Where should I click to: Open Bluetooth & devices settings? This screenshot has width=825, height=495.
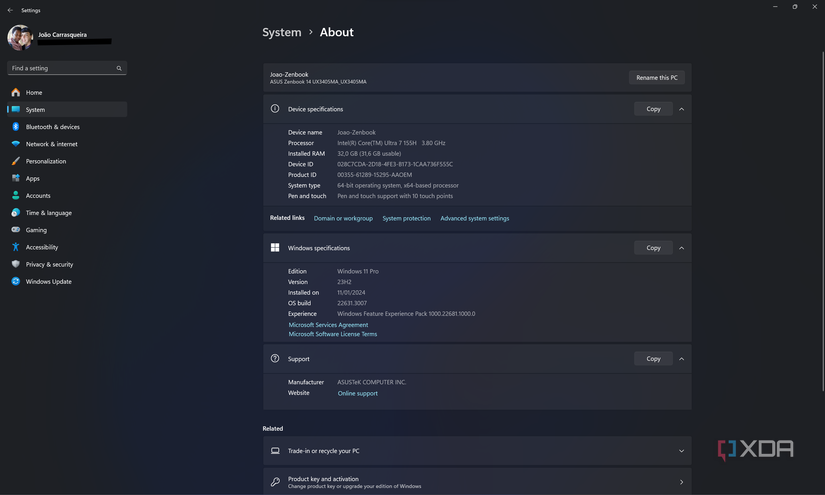point(67,127)
